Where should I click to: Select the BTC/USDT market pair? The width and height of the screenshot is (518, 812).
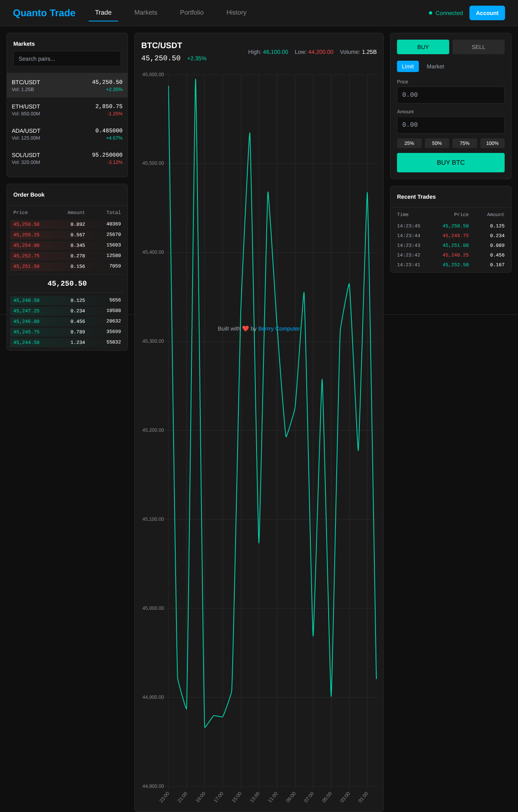pos(67,85)
